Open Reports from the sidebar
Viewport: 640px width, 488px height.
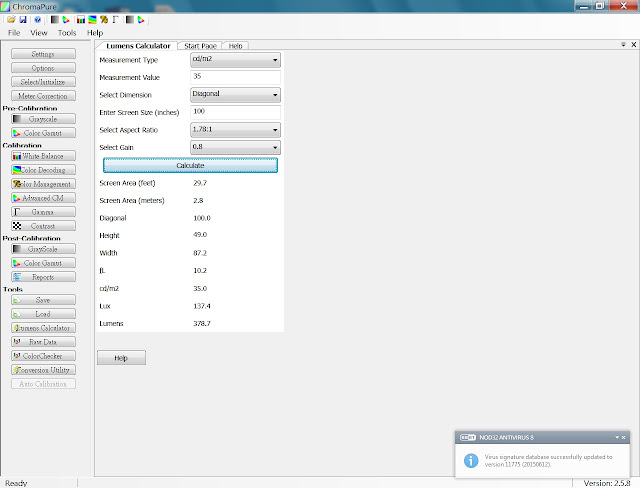point(43,277)
